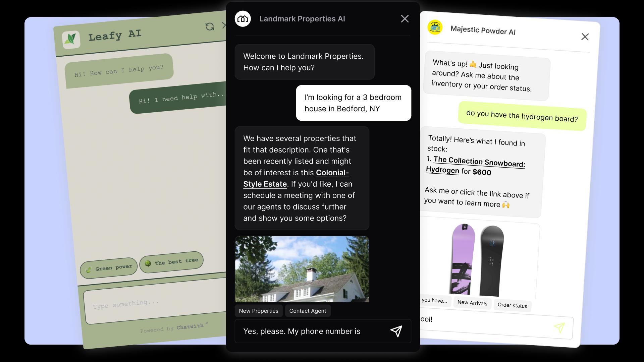
Task: Expand the Chatwith branding footer link
Action: [174, 328]
